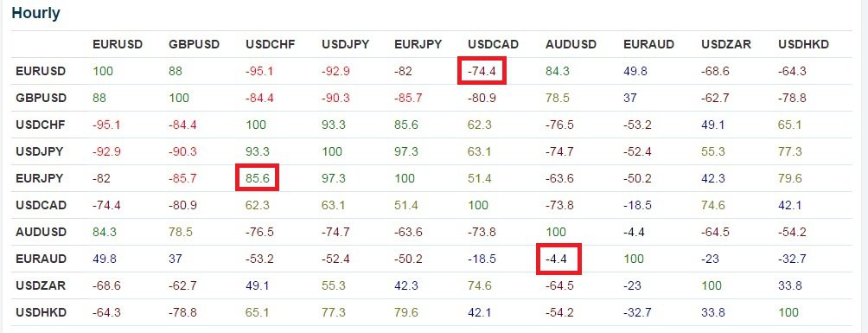This screenshot has width=868, height=333.
Task: Select the USDHKD row label
Action: [41, 312]
